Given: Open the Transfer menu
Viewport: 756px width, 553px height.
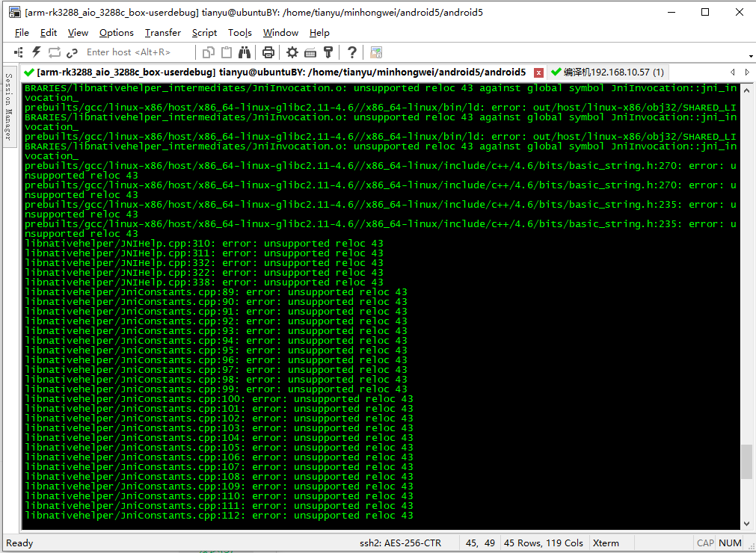Looking at the screenshot, I should point(163,33).
